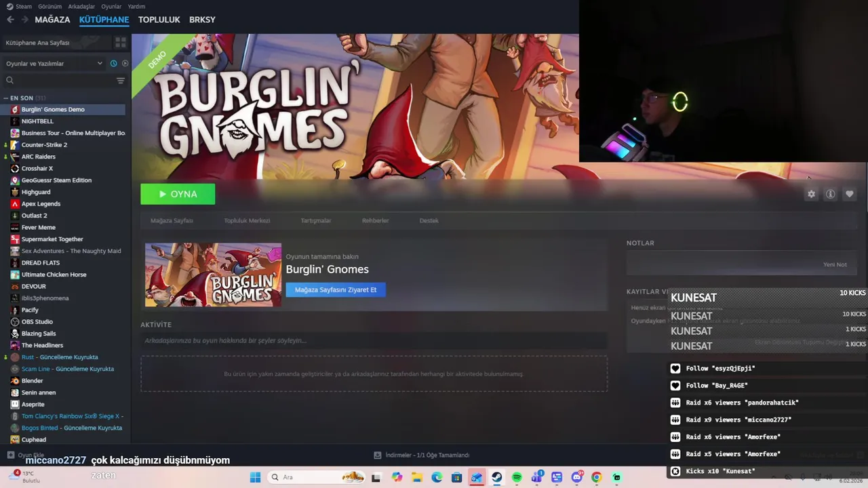
Task: Open Rehberler link
Action: [x=375, y=220]
